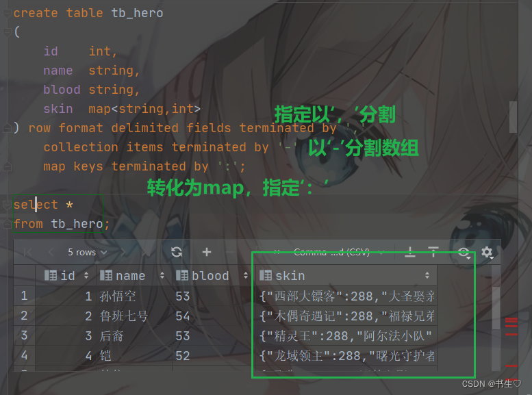Click skin cell starting with 西部大镖客

pos(346,296)
